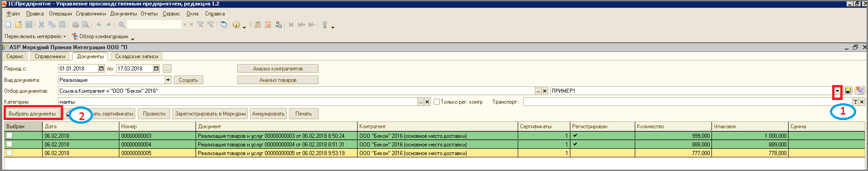Click the Print preview icon
The height and width of the screenshot is (171, 868).
[x=85, y=25]
